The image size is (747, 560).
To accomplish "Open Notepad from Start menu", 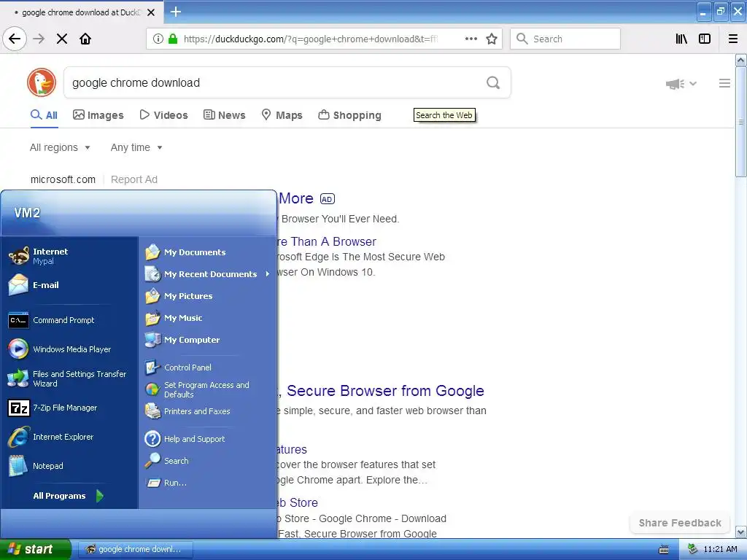I will [x=69, y=466].
